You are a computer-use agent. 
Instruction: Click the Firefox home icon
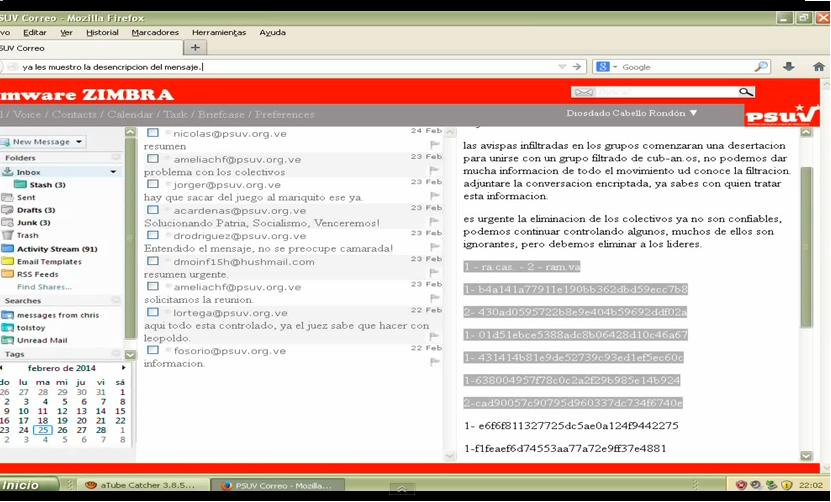tap(818, 67)
